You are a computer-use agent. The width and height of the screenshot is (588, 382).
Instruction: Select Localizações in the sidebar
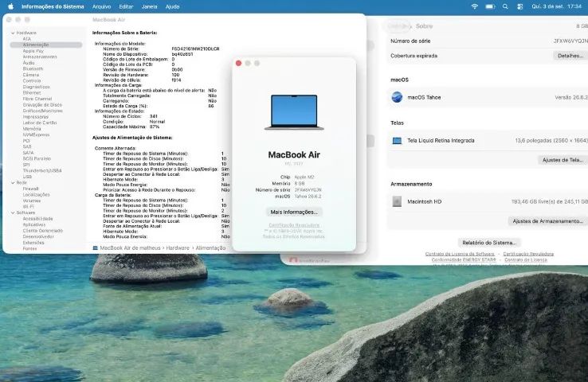coord(36,195)
